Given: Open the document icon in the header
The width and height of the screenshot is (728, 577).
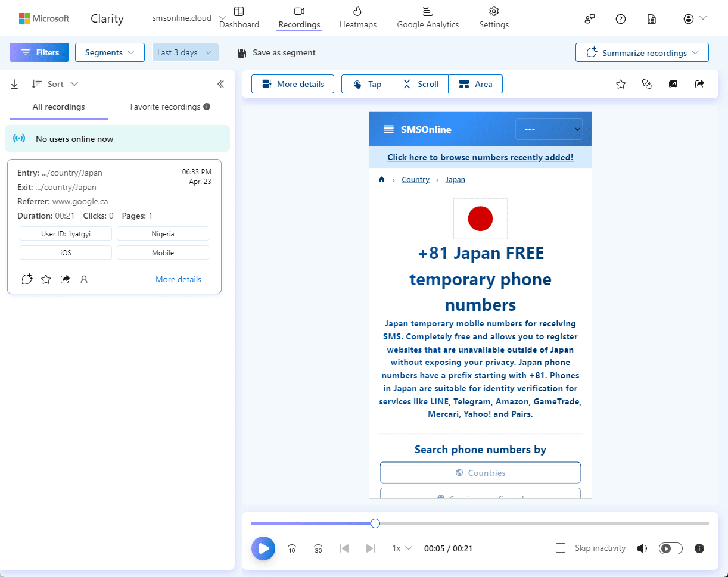Looking at the screenshot, I should [x=652, y=18].
